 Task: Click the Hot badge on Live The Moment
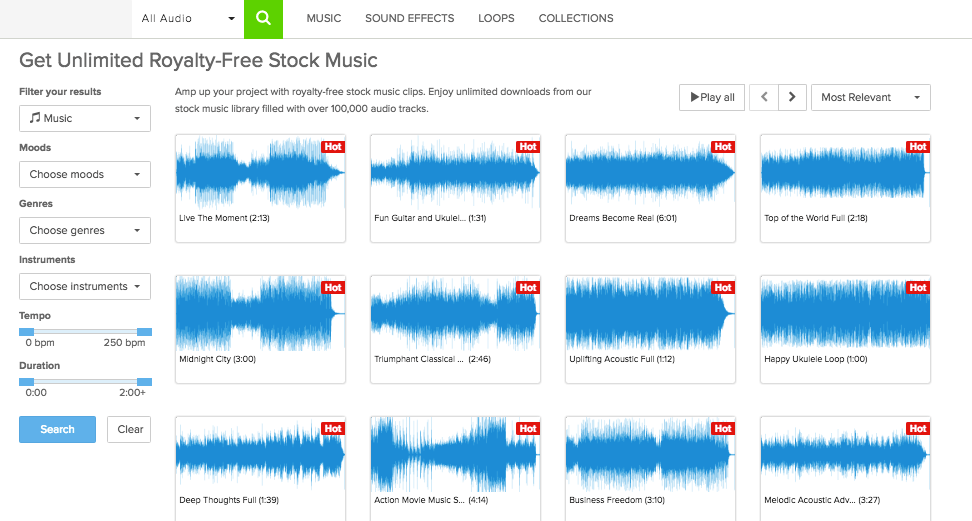pyautogui.click(x=333, y=147)
